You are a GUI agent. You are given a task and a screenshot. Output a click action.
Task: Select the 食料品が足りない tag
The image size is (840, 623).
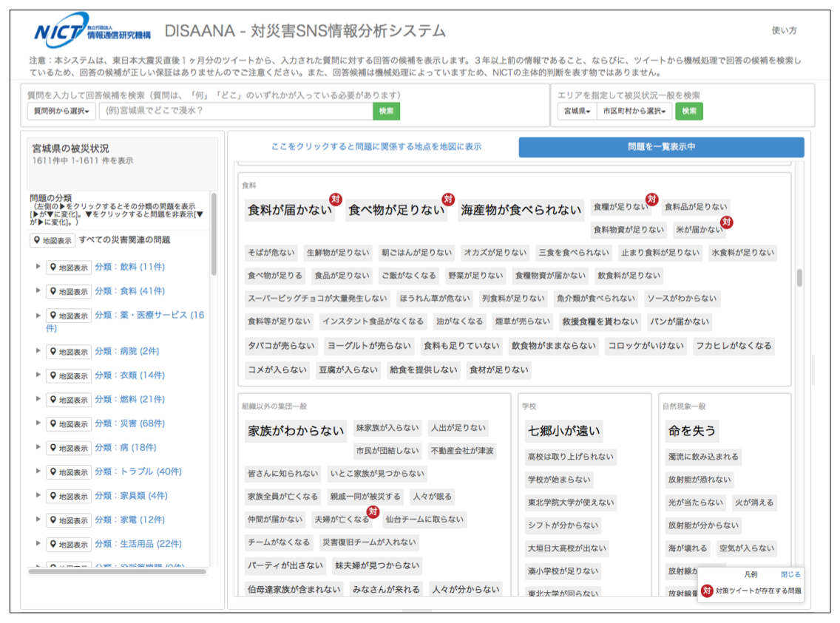[695, 207]
